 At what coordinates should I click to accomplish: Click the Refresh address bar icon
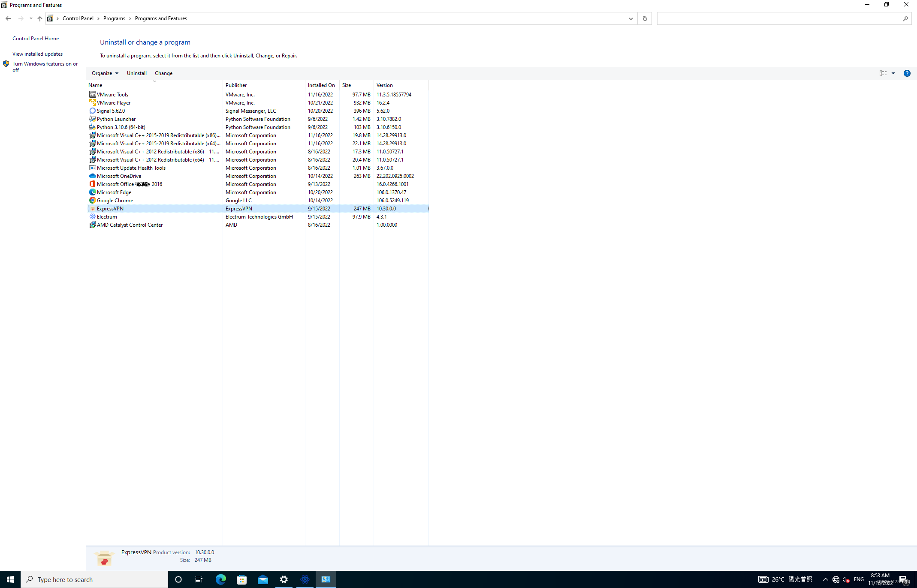click(645, 18)
